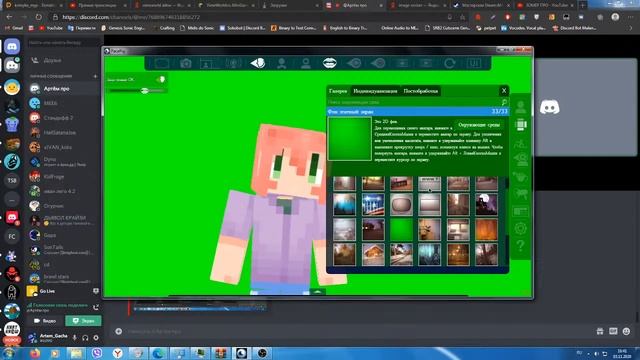
Task: Click the monitor icon in FaceRig toolbar
Action: coord(162,63)
